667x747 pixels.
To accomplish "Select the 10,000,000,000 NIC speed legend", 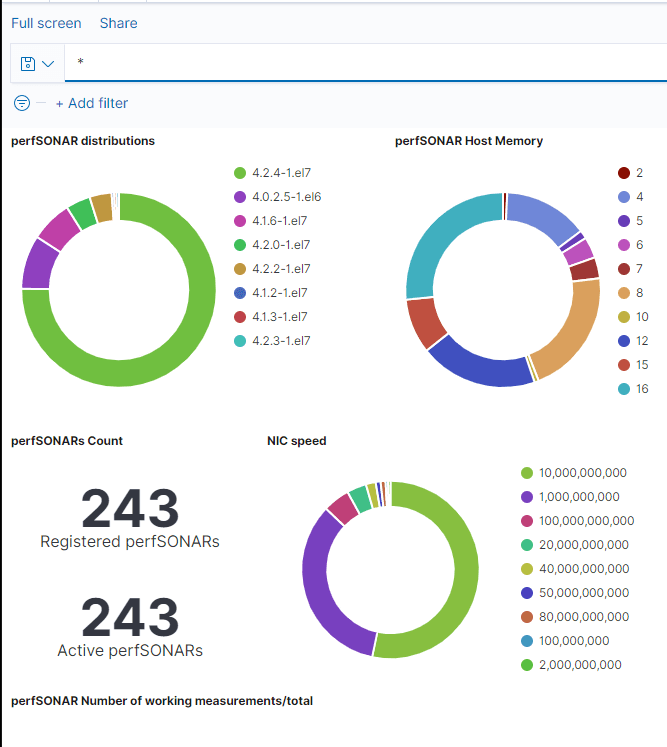I will click(574, 473).
